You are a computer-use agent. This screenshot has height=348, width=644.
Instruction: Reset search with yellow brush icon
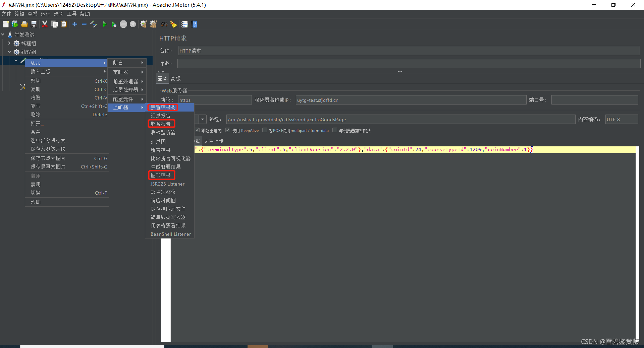[x=174, y=24]
